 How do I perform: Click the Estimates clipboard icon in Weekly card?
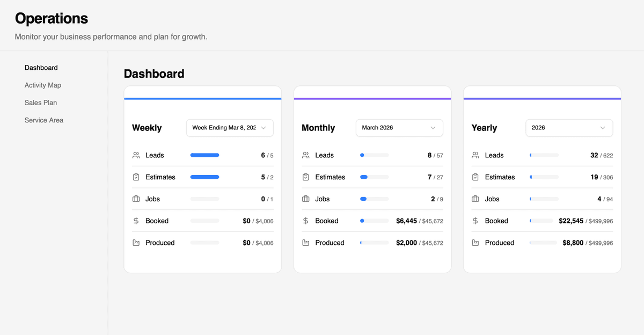click(136, 177)
